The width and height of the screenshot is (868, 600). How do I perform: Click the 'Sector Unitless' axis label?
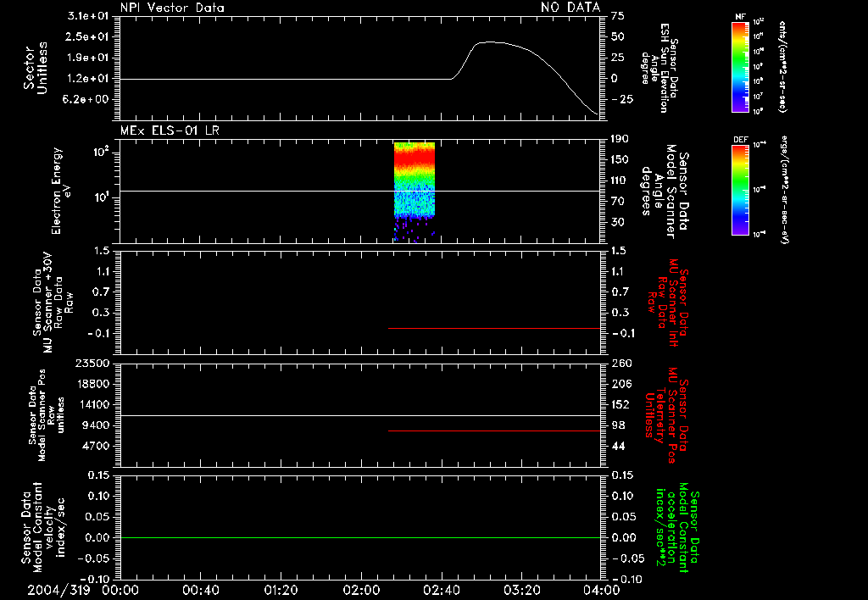point(36,68)
